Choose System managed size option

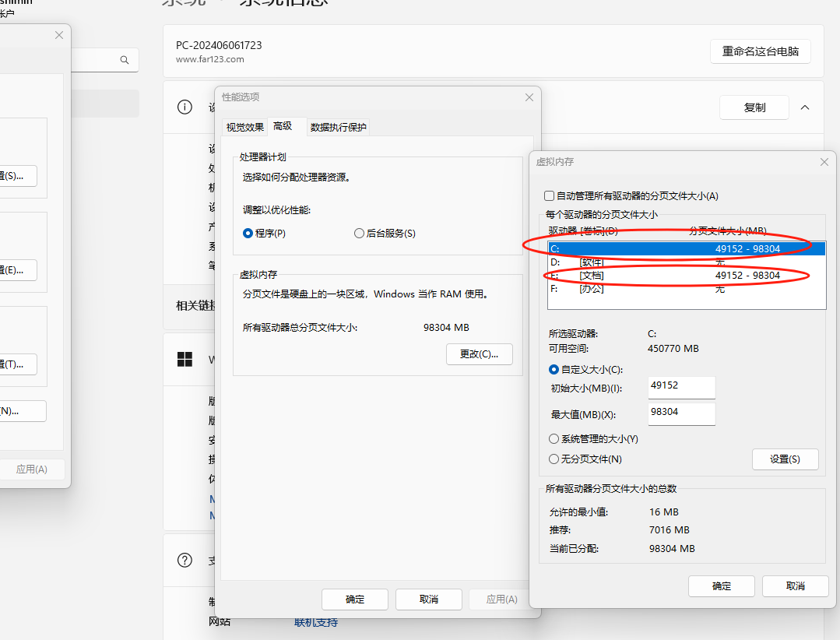pos(554,439)
